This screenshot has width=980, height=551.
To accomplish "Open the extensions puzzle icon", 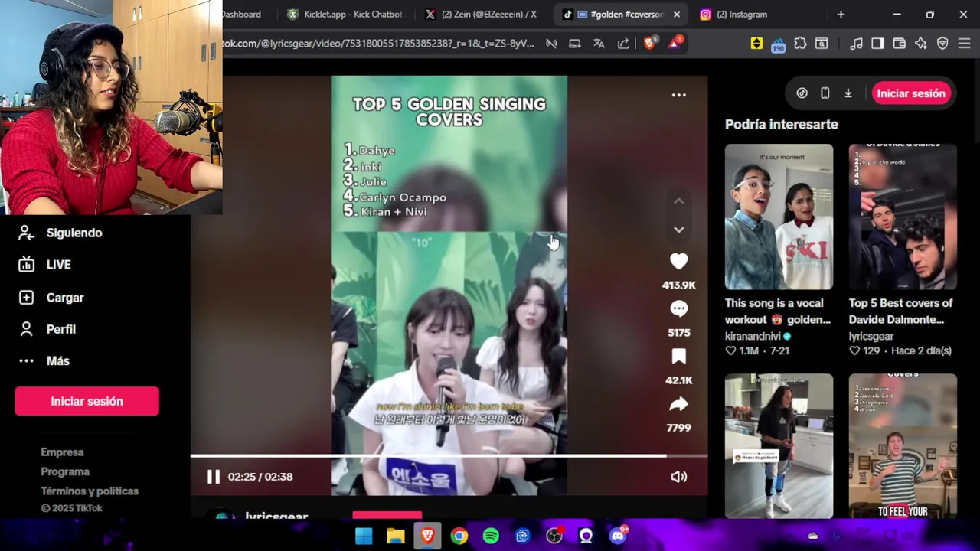I will [800, 44].
